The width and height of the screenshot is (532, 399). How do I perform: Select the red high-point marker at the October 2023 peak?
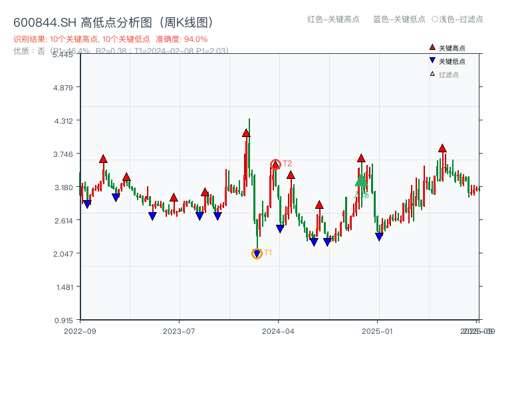click(245, 134)
